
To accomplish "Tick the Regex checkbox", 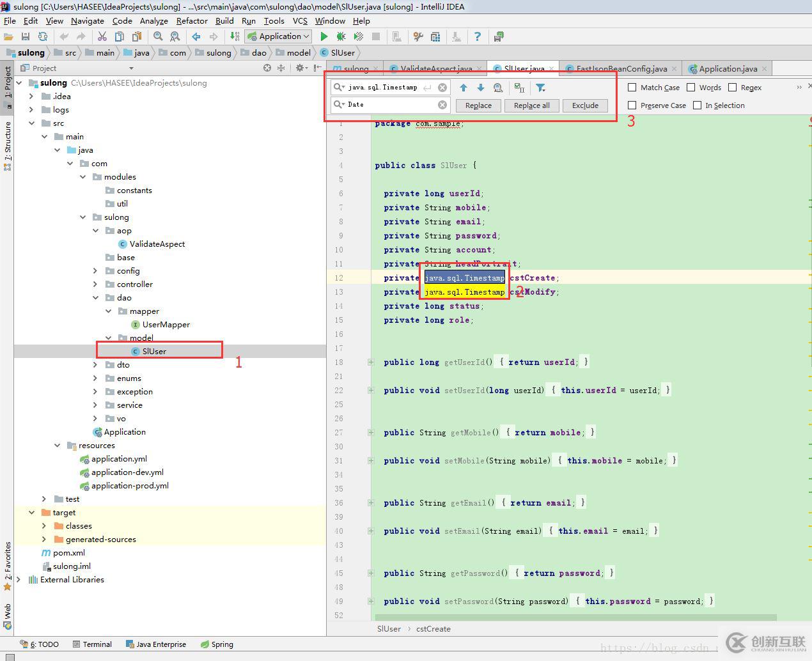I will pyautogui.click(x=733, y=88).
